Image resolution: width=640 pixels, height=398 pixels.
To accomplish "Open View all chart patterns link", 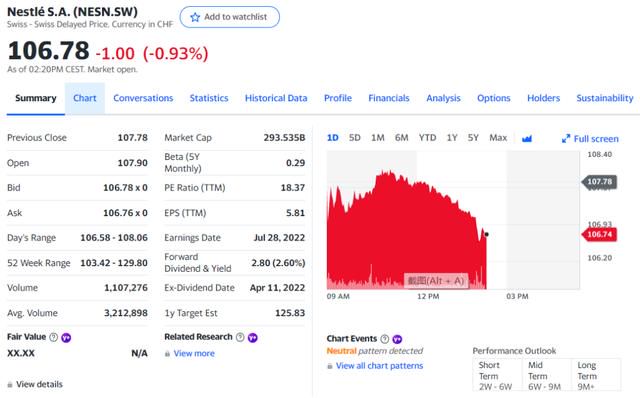I will click(x=379, y=366).
